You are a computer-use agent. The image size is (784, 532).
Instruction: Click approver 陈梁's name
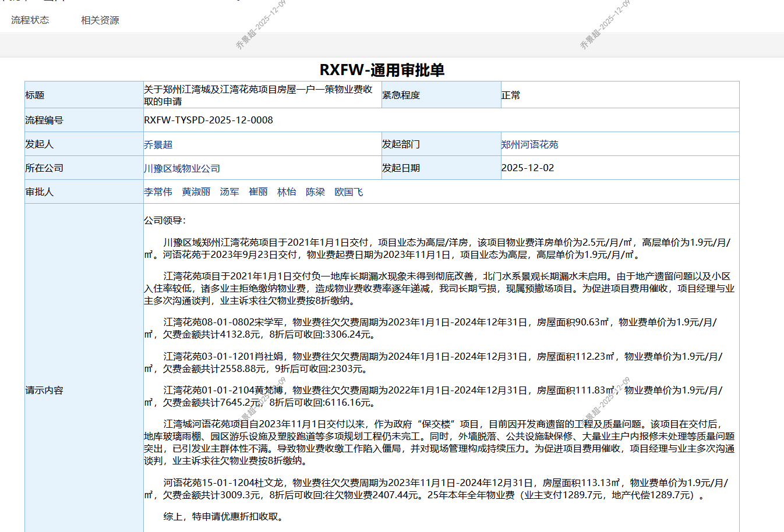pos(315,192)
